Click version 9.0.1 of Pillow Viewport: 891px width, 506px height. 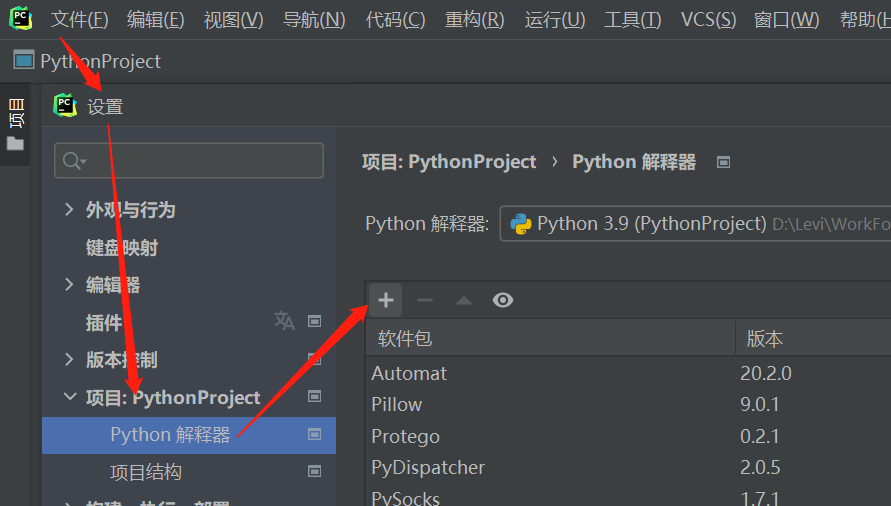[760, 405]
